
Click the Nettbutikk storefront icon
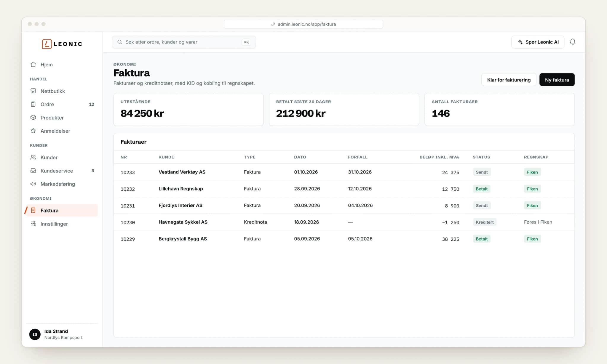coord(33,91)
